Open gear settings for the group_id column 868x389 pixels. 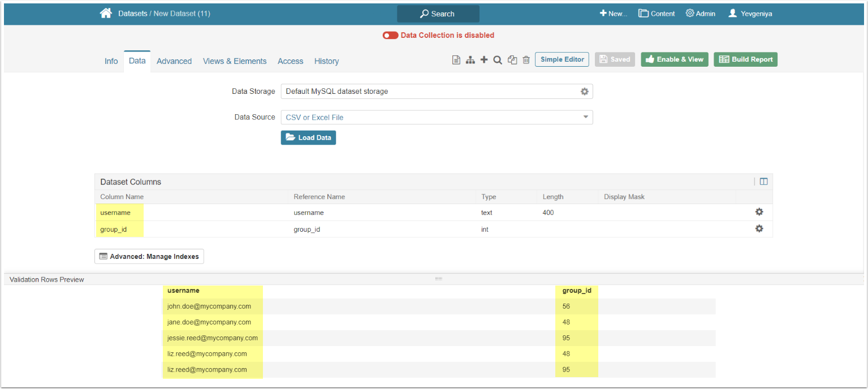(x=759, y=229)
